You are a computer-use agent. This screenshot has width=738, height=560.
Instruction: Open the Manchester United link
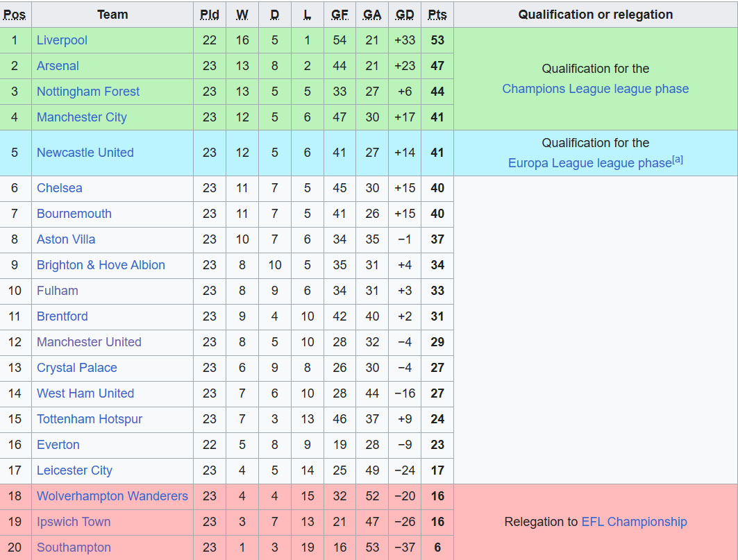tap(89, 342)
